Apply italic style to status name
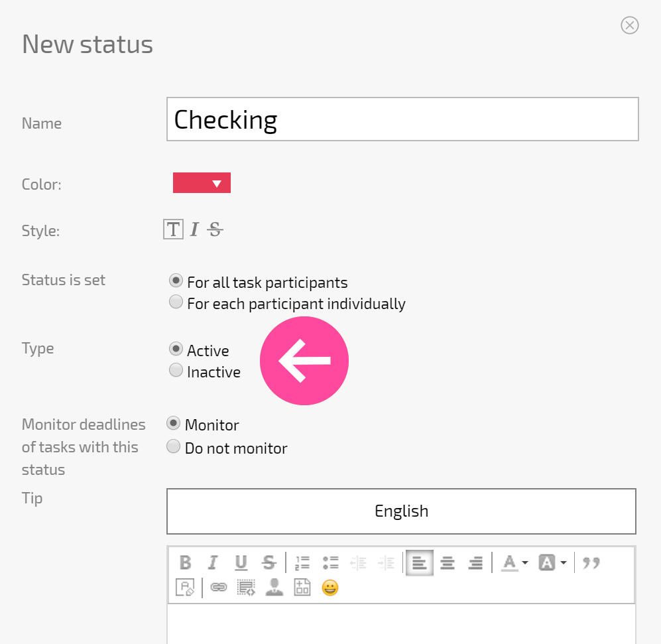 pyautogui.click(x=194, y=229)
